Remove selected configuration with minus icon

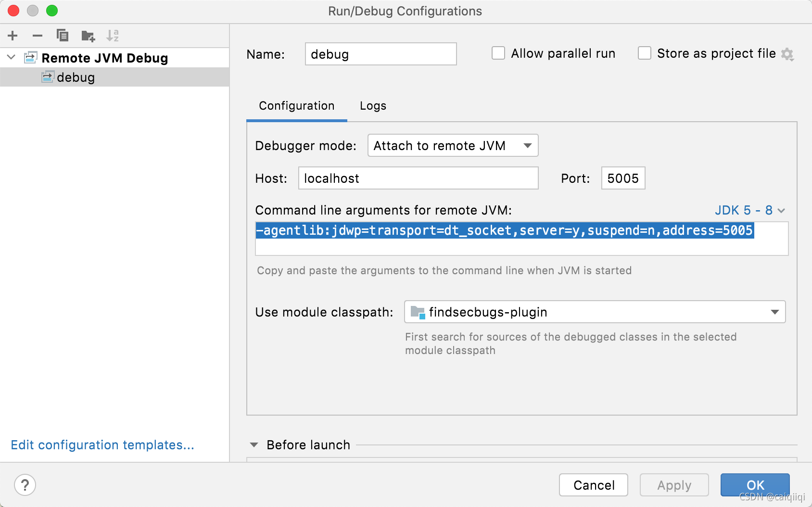pyautogui.click(x=38, y=36)
